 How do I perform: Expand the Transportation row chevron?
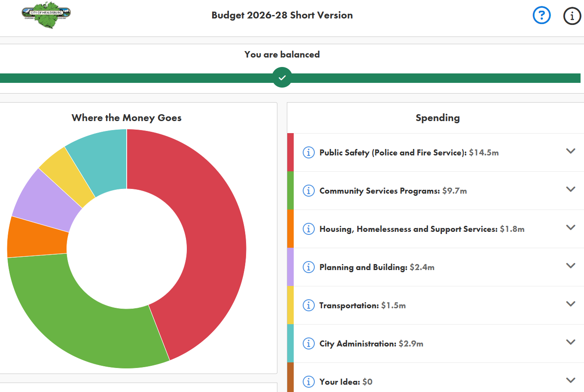570,304
